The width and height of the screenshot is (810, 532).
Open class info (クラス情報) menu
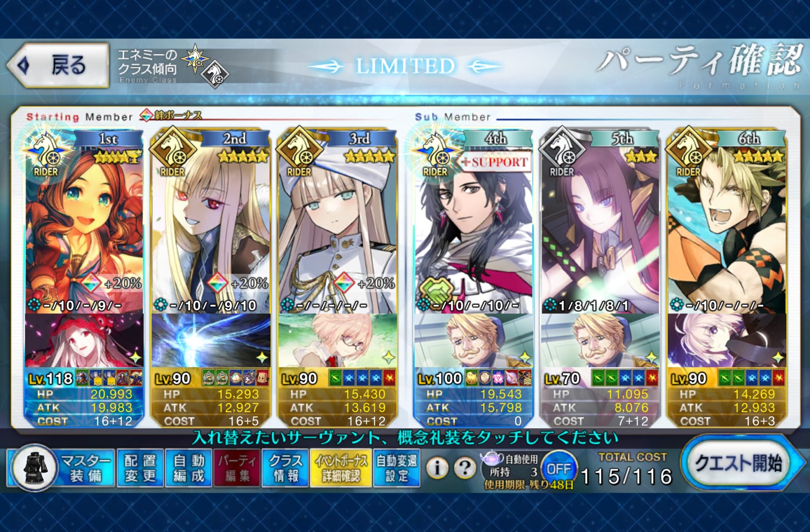tap(286, 468)
